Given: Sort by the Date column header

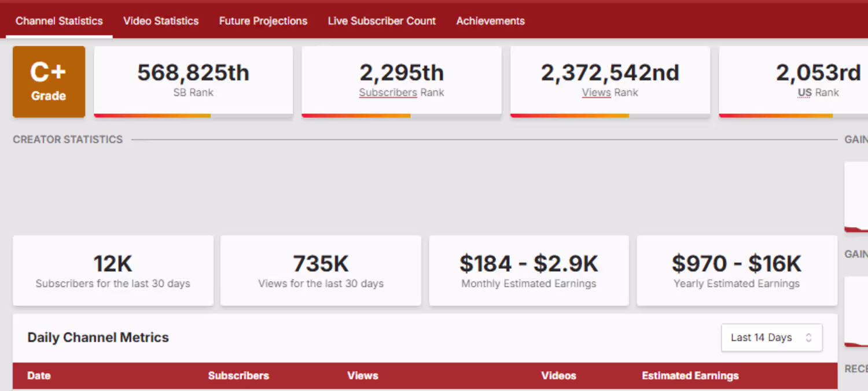Looking at the screenshot, I should [x=39, y=375].
